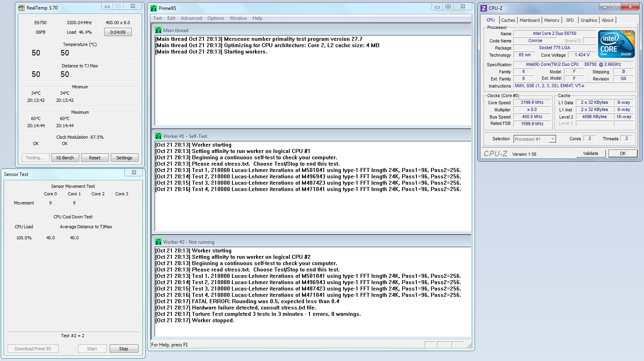The image size is (644, 361).
Task: Open the Processor selection dropdown in CPU-Z
Action: [x=553, y=139]
